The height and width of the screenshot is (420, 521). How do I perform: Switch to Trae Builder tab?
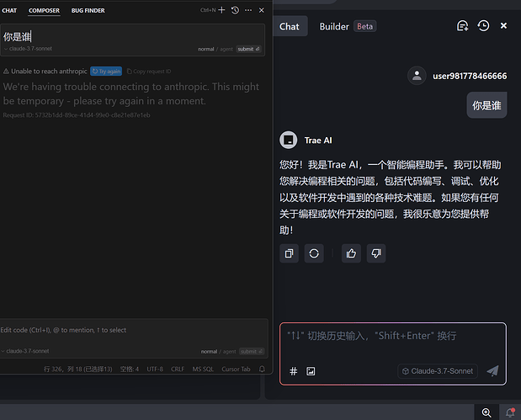click(334, 27)
